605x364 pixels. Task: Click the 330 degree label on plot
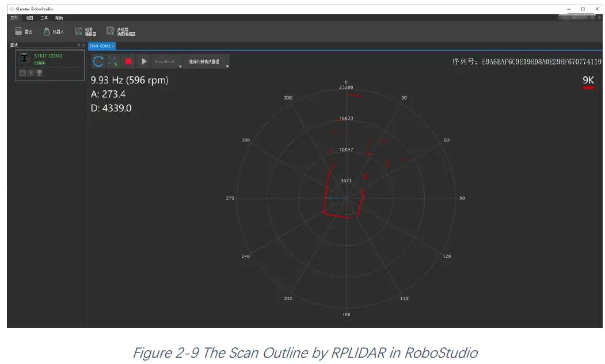tap(288, 98)
